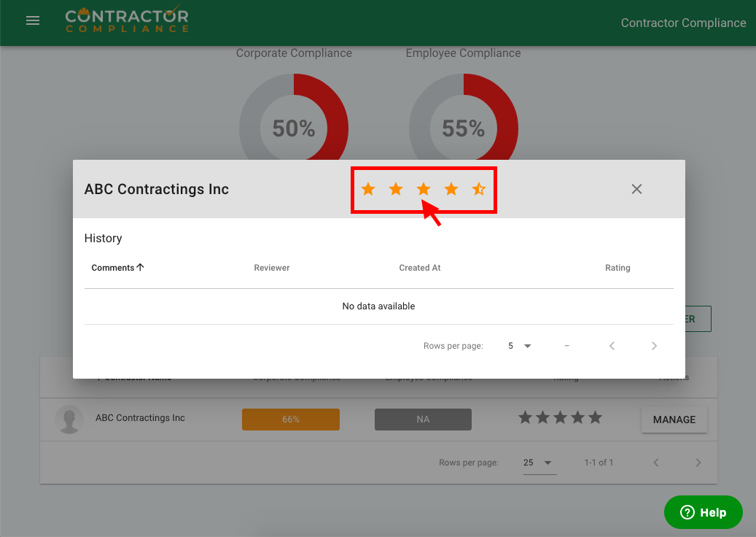Click the 66% corporate compliance bar
This screenshot has width=756, height=537.
coord(291,420)
